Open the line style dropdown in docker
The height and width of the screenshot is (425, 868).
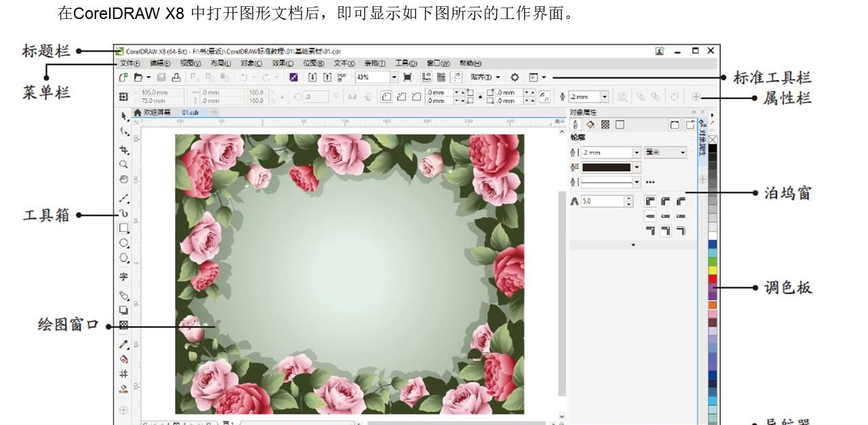[x=637, y=182]
